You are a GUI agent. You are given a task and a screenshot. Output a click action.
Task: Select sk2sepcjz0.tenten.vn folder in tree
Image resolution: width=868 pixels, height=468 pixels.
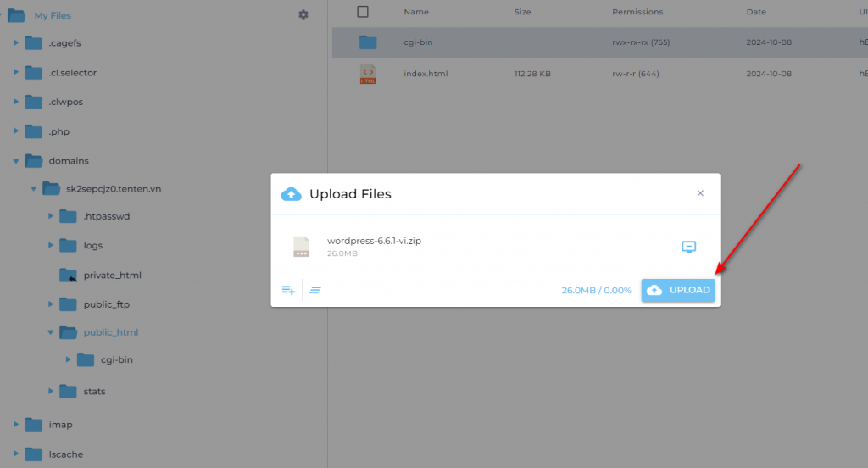pyautogui.click(x=114, y=189)
